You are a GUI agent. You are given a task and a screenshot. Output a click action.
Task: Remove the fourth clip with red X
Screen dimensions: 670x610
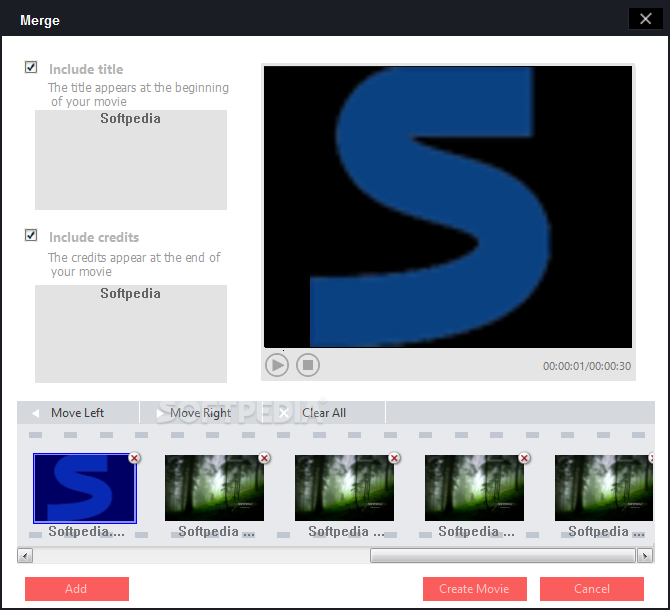click(524, 458)
